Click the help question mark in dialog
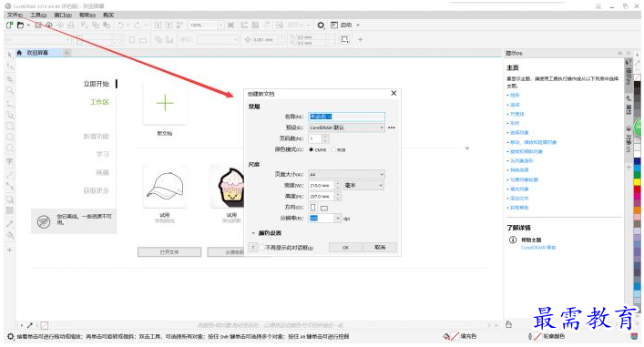 coord(253,247)
